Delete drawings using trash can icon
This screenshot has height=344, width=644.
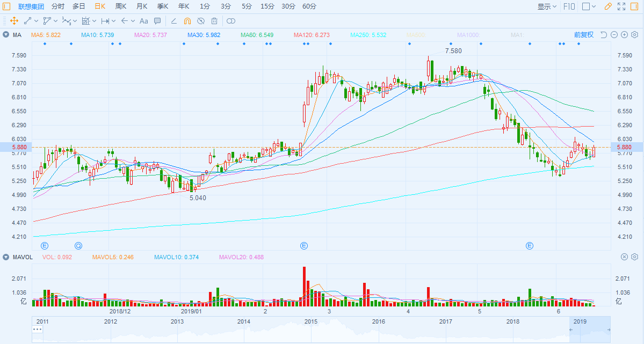coord(214,21)
